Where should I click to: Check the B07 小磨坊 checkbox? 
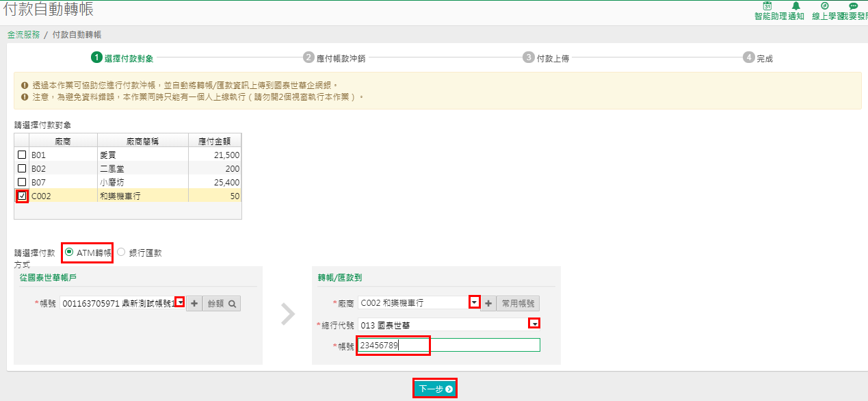[22, 182]
